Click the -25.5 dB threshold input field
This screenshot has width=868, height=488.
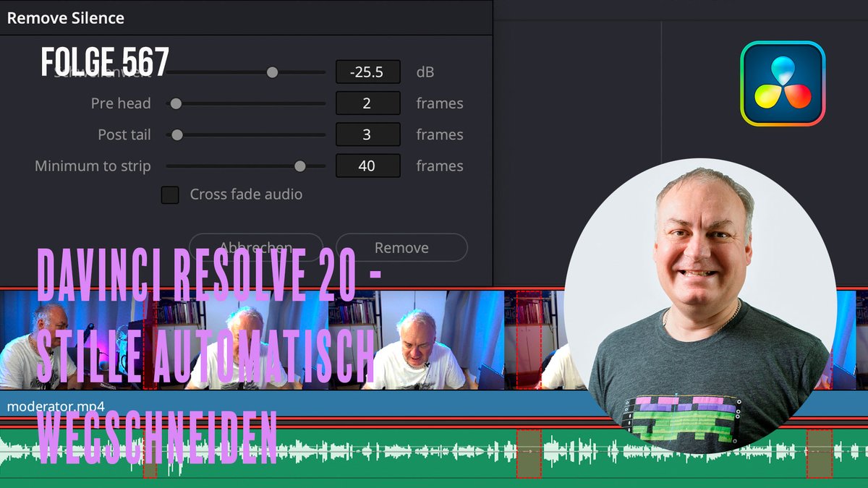(367, 72)
